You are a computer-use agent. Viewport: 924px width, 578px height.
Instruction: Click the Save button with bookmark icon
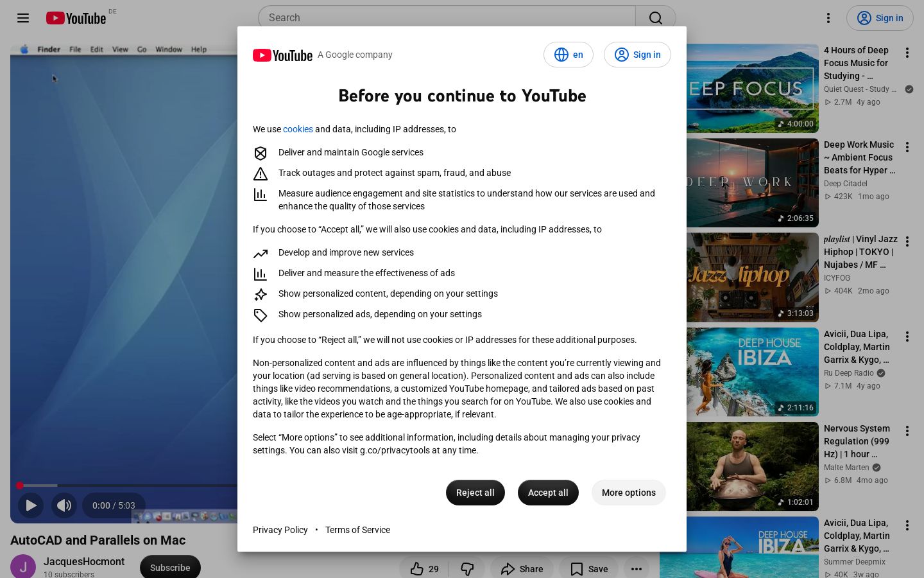pos(588,569)
